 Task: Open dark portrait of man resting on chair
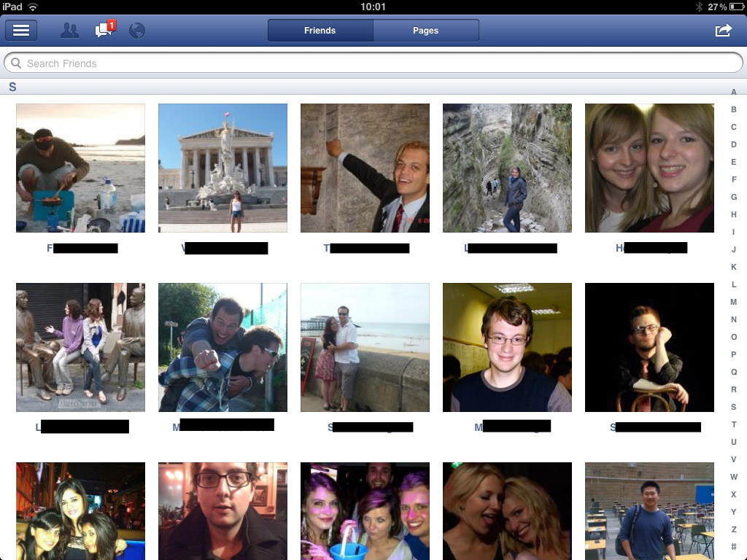(x=649, y=347)
